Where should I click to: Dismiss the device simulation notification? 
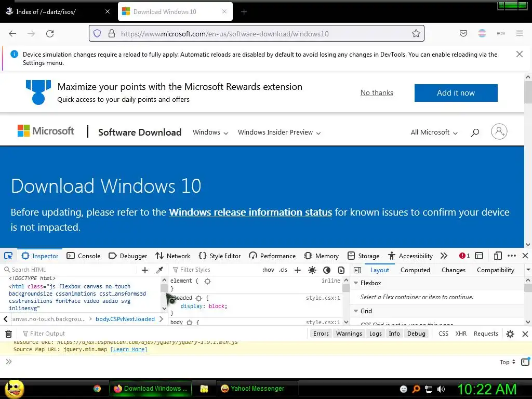click(519, 54)
